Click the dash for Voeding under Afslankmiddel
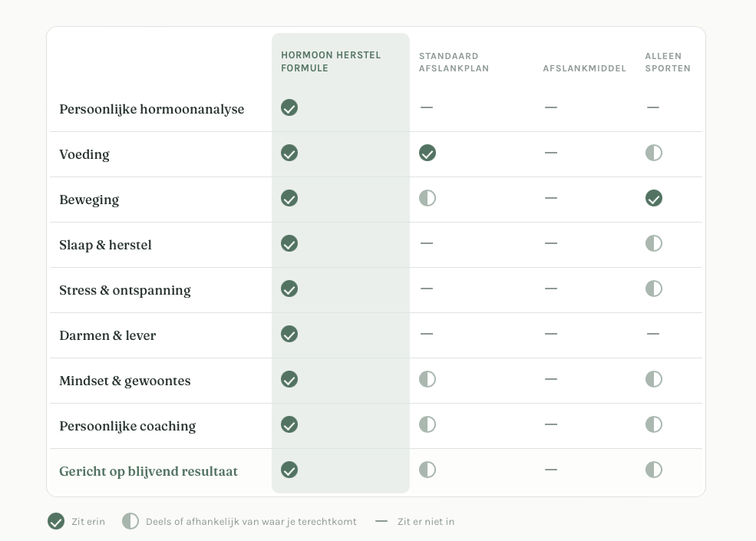This screenshot has height=541, width=756. (x=550, y=153)
